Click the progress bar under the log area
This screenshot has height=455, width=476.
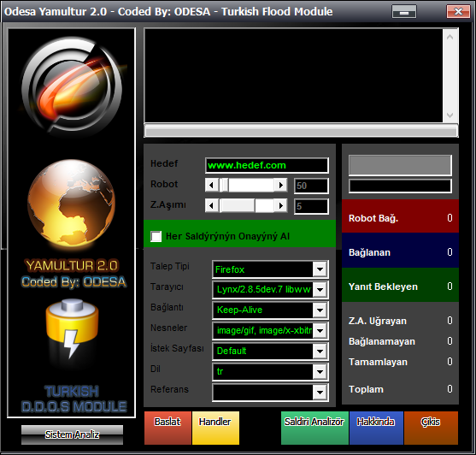[301, 131]
